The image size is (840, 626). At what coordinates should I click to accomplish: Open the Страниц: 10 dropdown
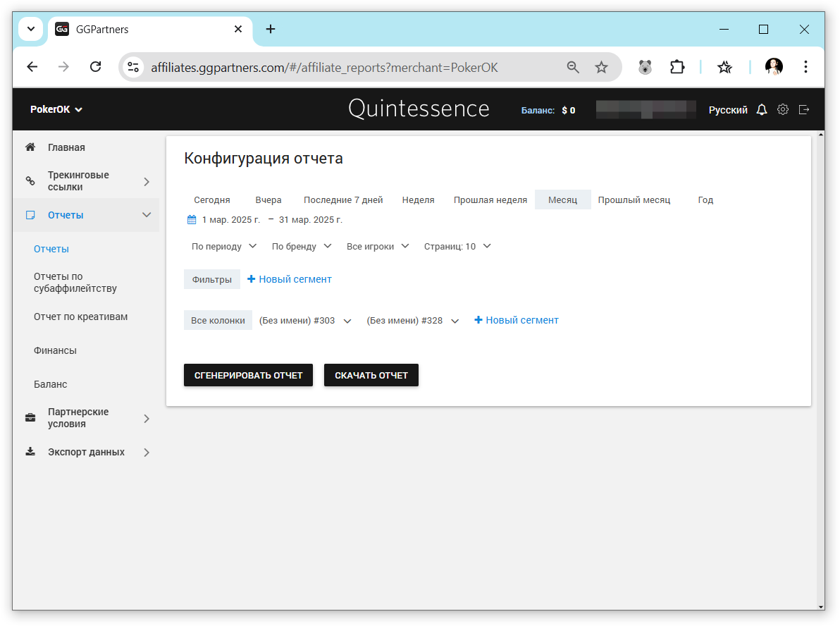pos(457,247)
